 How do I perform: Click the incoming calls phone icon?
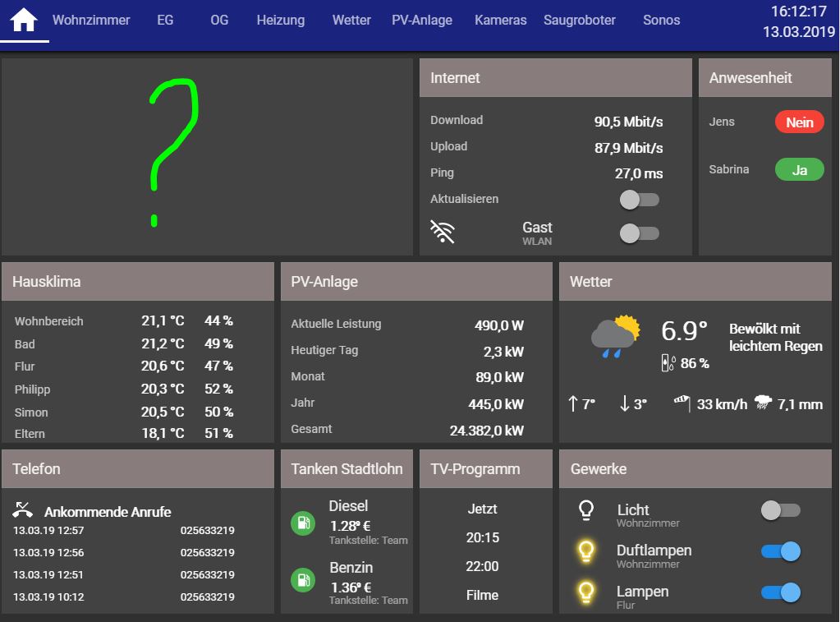click(22, 510)
